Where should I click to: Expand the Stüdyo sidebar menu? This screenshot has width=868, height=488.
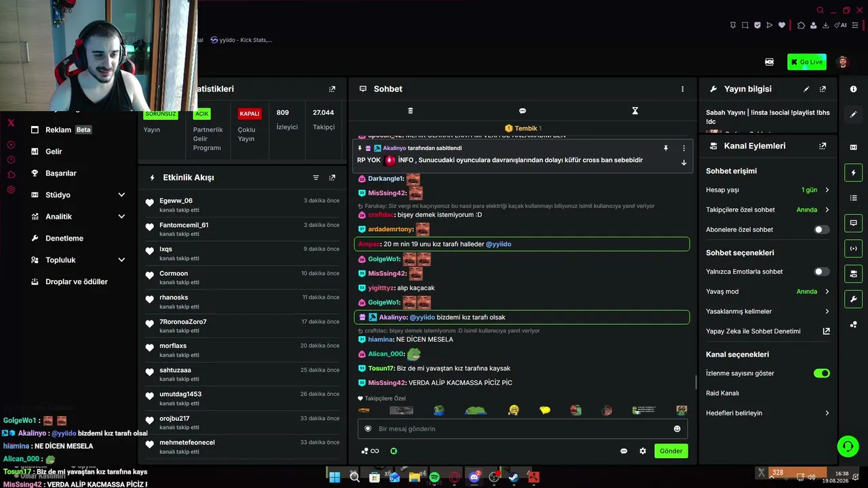click(78, 195)
